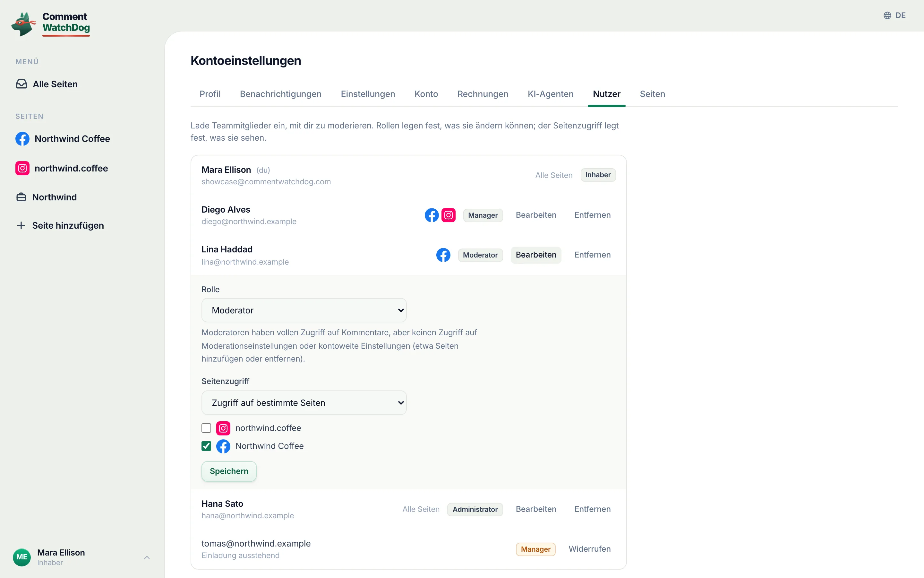The height and width of the screenshot is (578, 924).
Task: Open the Einstellungen tab
Action: pos(368,94)
